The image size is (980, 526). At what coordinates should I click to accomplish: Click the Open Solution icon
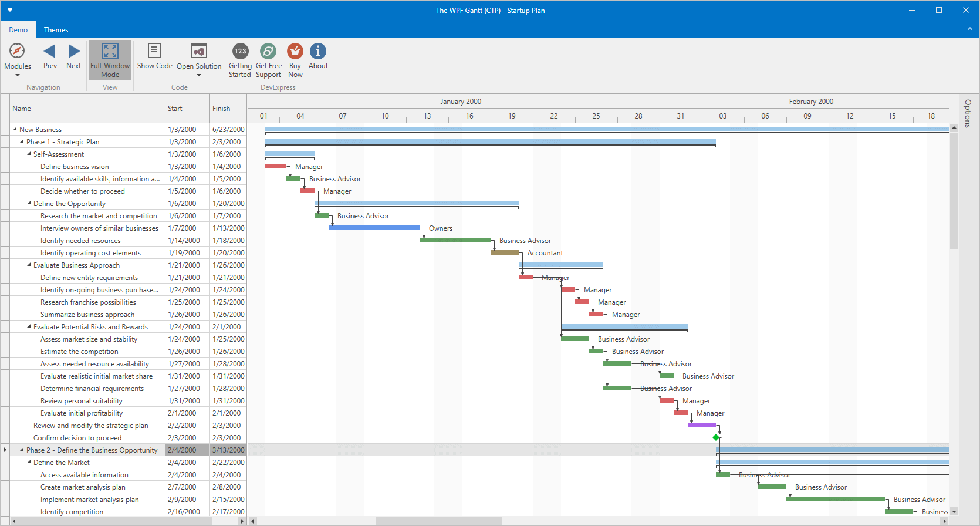click(199, 50)
